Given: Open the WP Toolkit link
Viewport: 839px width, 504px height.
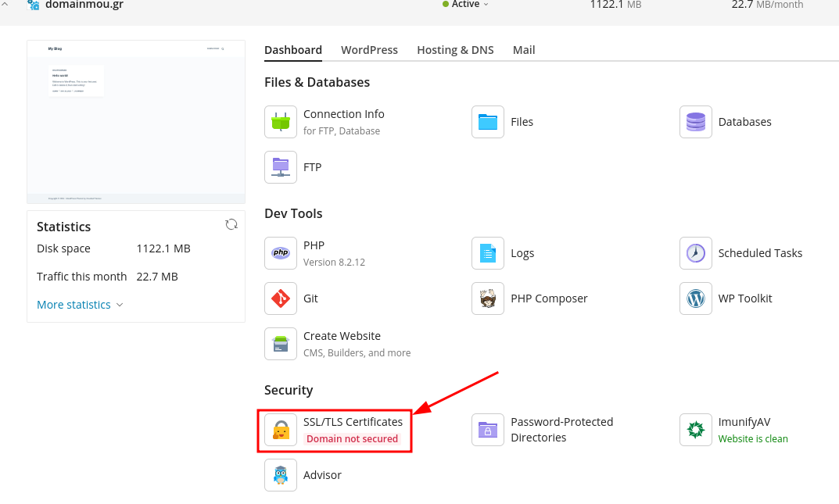Looking at the screenshot, I should pos(745,298).
